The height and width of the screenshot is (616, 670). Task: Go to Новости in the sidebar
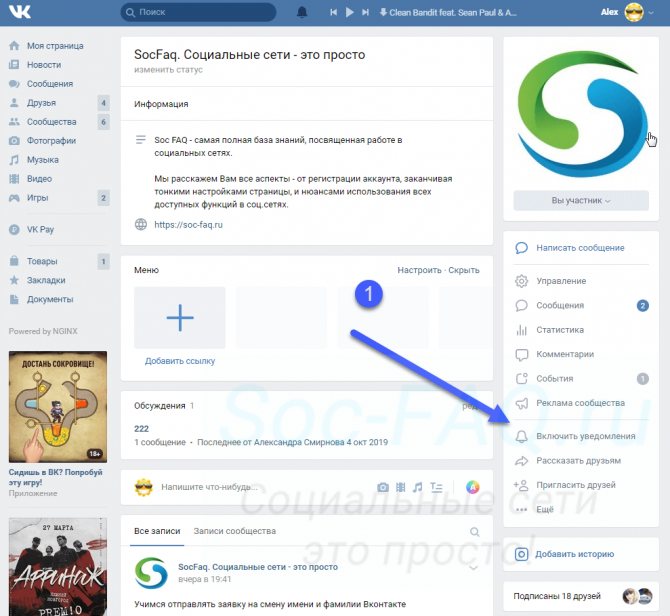[44, 65]
